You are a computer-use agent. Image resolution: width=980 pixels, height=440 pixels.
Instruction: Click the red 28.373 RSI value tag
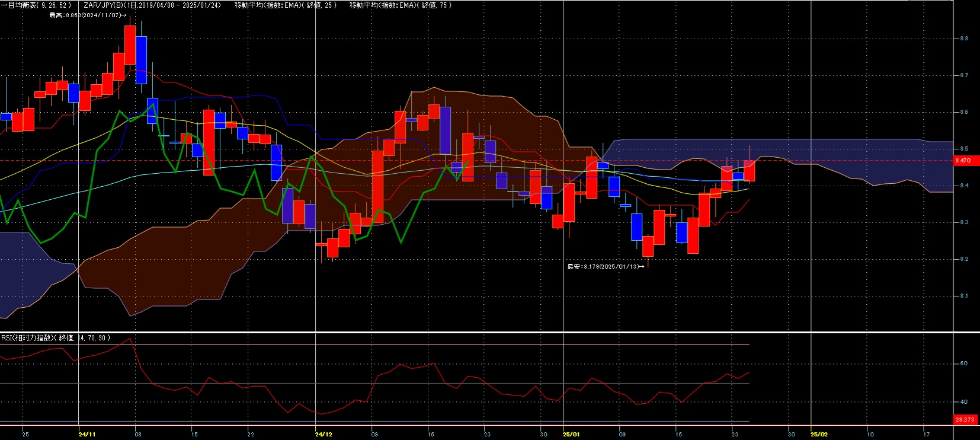(965, 419)
